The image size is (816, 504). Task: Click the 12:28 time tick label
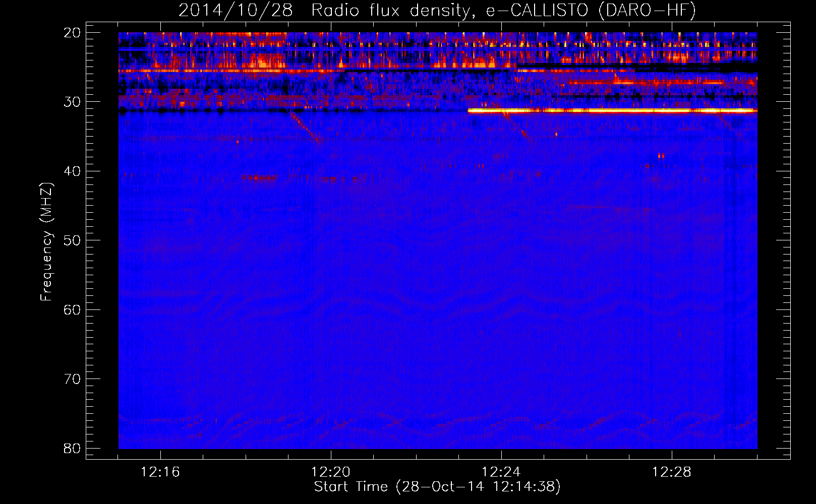pos(672,472)
